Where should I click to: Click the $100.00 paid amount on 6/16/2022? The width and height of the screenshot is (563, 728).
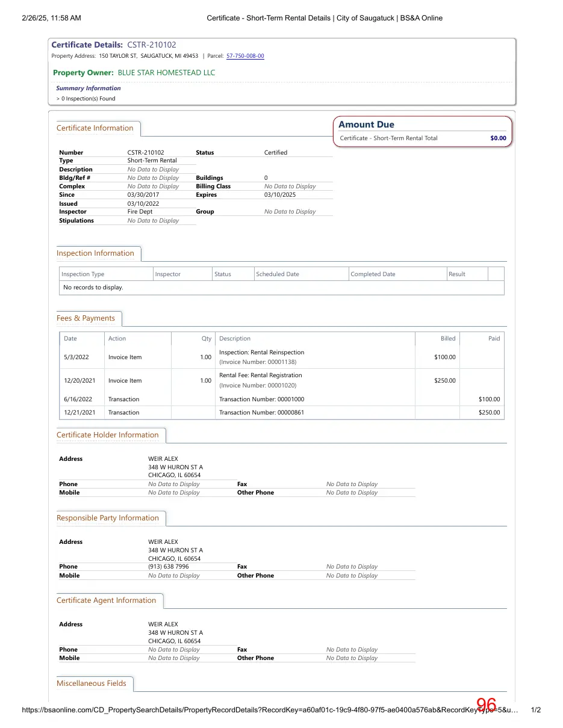click(x=490, y=399)
